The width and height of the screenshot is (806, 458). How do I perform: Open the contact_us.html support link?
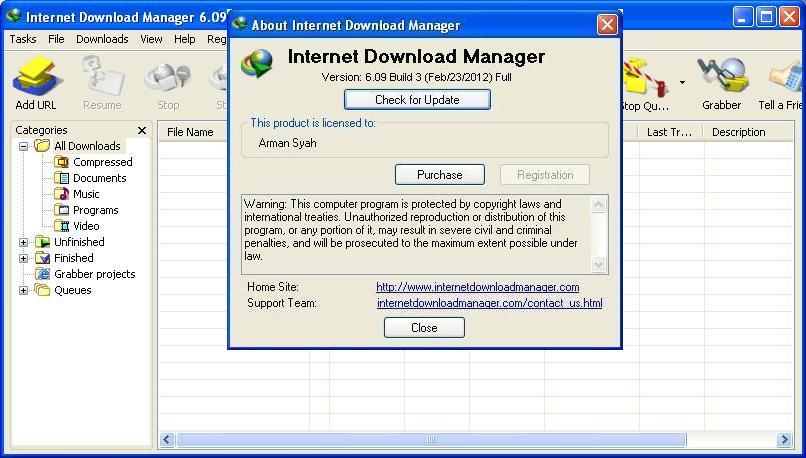489,303
